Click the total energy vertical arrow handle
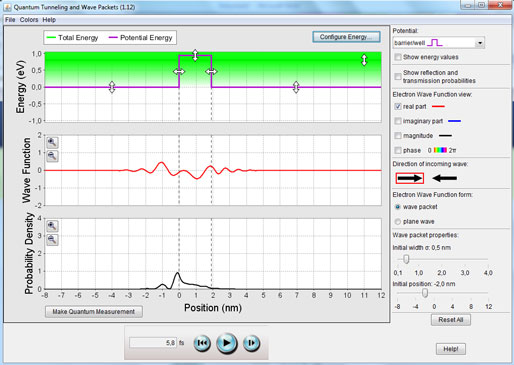The height and width of the screenshot is (365, 514). [x=364, y=60]
